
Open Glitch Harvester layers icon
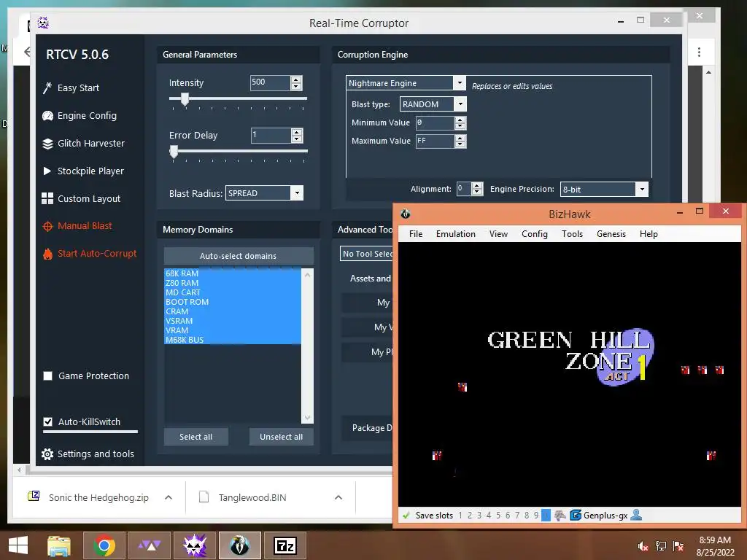coord(47,144)
